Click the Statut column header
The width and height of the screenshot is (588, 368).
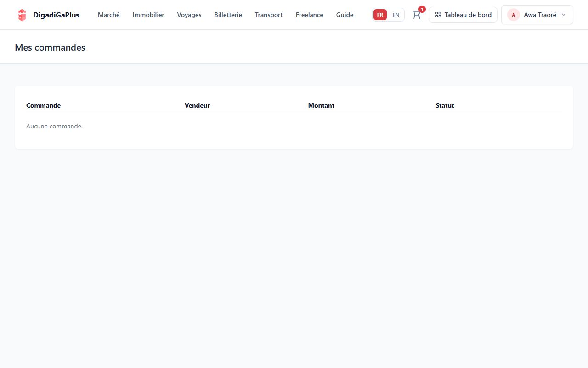(x=445, y=105)
